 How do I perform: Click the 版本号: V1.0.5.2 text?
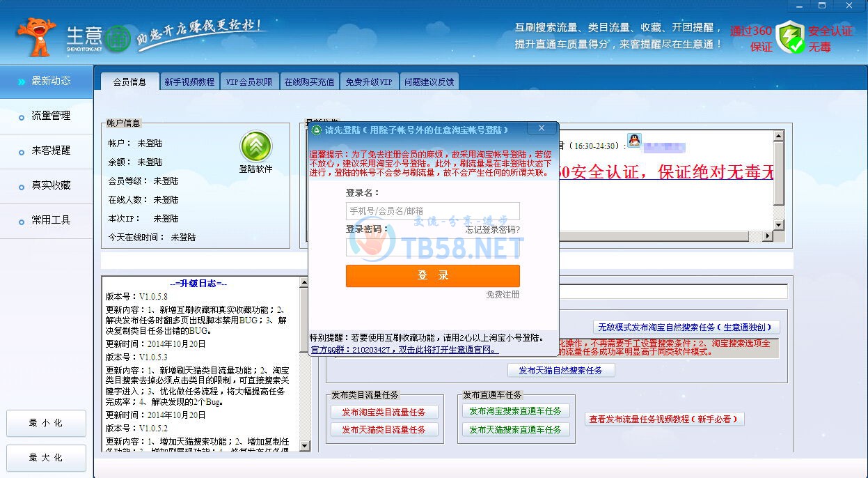(136, 429)
